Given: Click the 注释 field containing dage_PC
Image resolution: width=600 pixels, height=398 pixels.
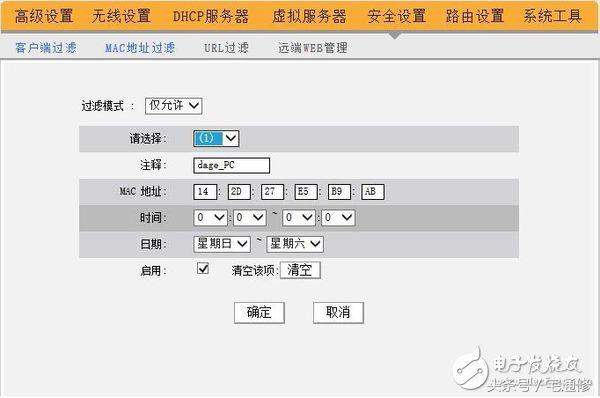Looking at the screenshot, I should (232, 165).
